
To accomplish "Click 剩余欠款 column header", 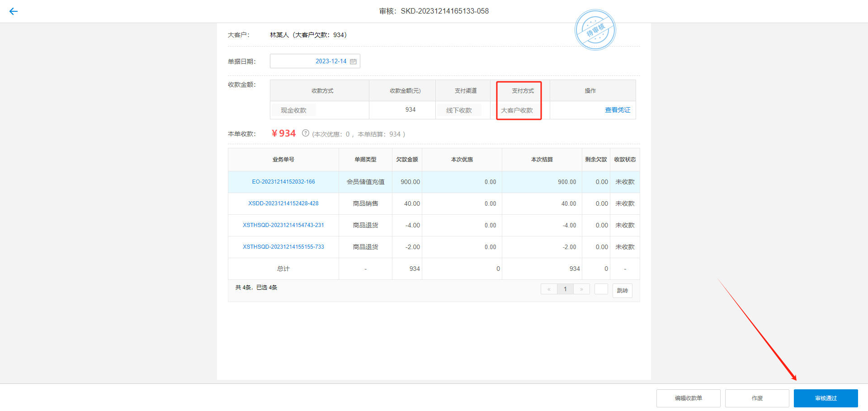I will (596, 160).
